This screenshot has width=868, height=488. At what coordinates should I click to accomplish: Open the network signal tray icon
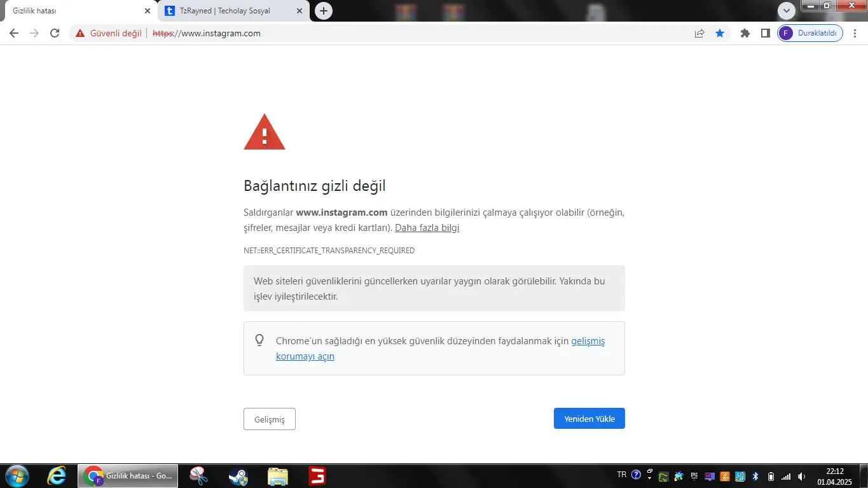point(786,477)
